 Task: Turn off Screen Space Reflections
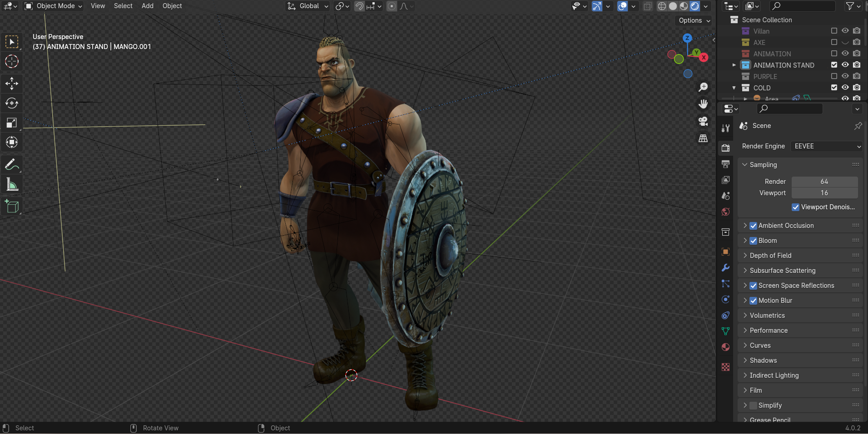(x=753, y=286)
